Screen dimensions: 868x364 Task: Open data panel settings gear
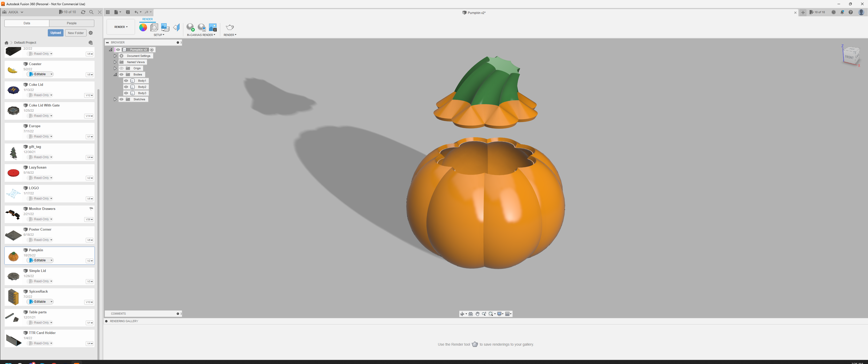pyautogui.click(x=91, y=33)
